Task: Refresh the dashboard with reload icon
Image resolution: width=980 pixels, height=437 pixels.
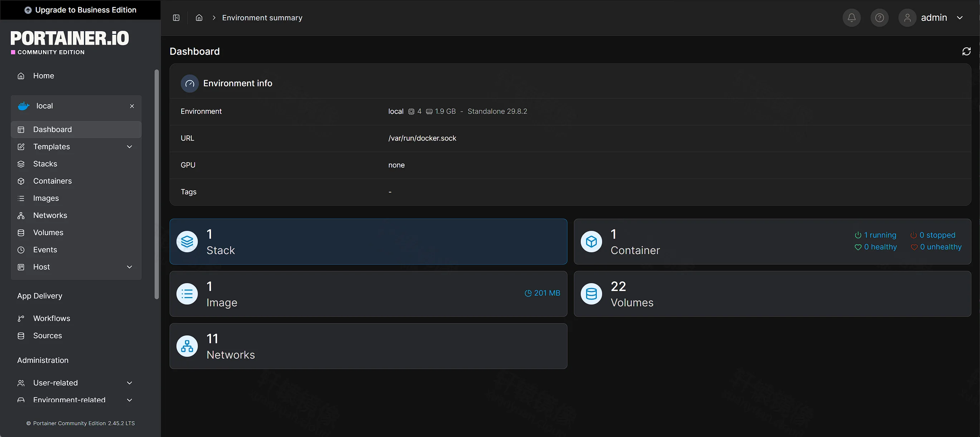Action: coord(966,52)
